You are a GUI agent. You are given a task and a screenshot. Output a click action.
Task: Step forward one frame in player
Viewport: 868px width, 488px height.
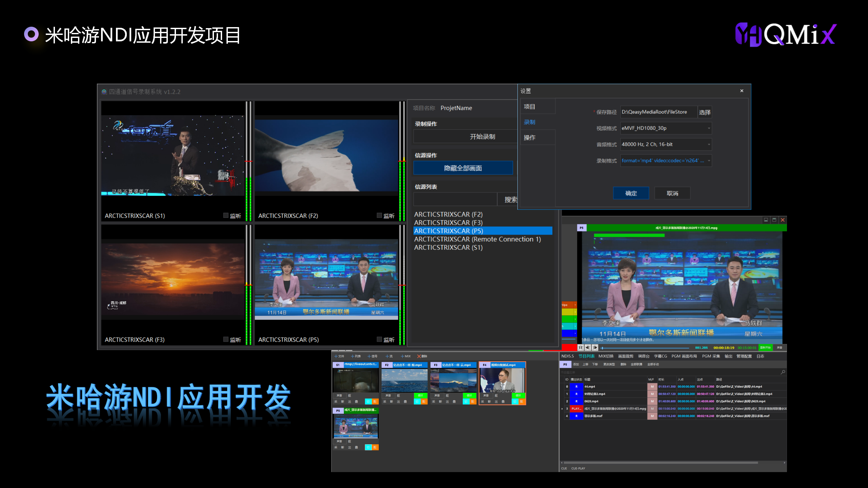click(595, 347)
